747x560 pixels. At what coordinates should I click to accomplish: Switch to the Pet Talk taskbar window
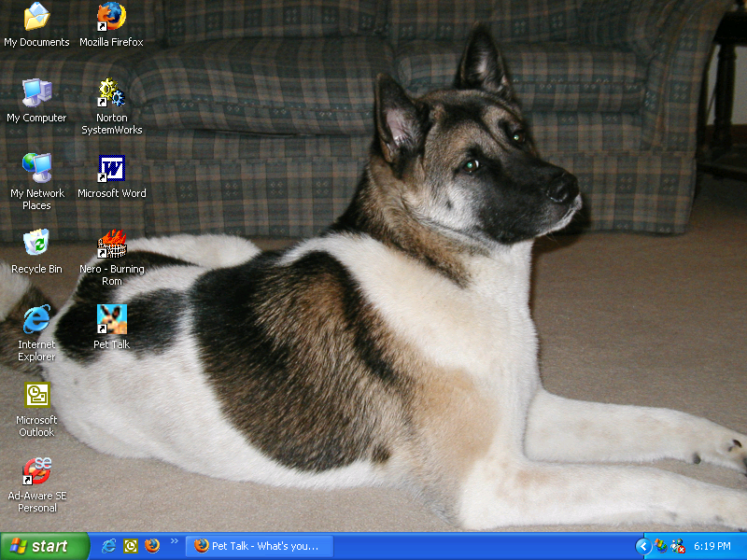(x=259, y=546)
